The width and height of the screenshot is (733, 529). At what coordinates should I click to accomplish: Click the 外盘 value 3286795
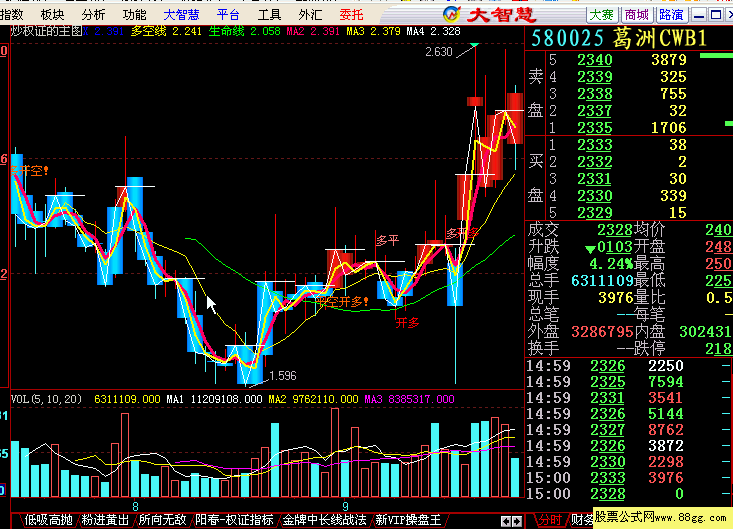click(x=602, y=332)
